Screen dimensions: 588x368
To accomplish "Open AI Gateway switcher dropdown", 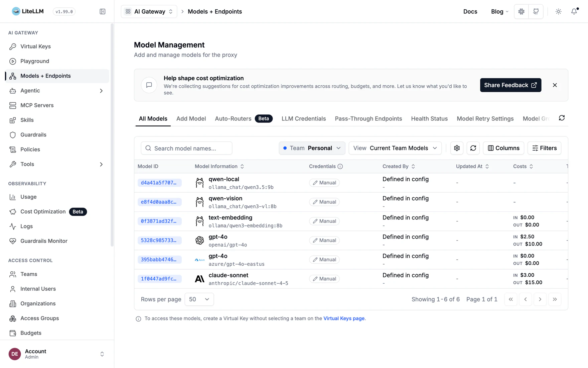I will pyautogui.click(x=149, y=11).
